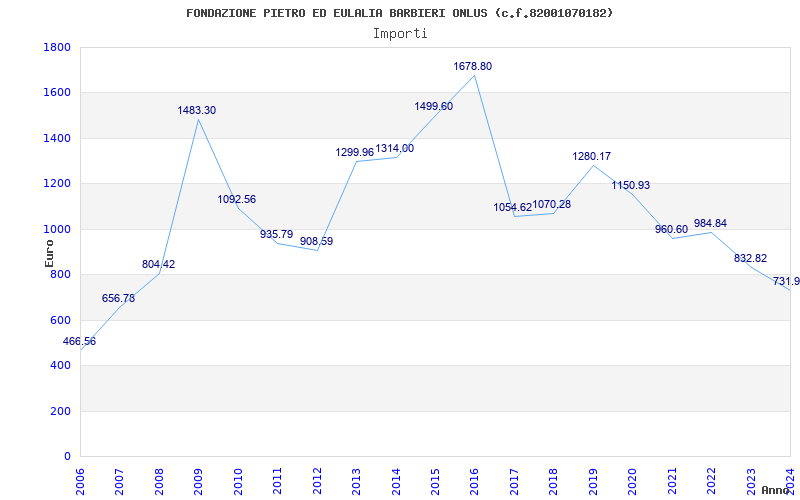Click the 600 y-axis tick label
Viewport: 800px width, 500px height.
tap(60, 320)
